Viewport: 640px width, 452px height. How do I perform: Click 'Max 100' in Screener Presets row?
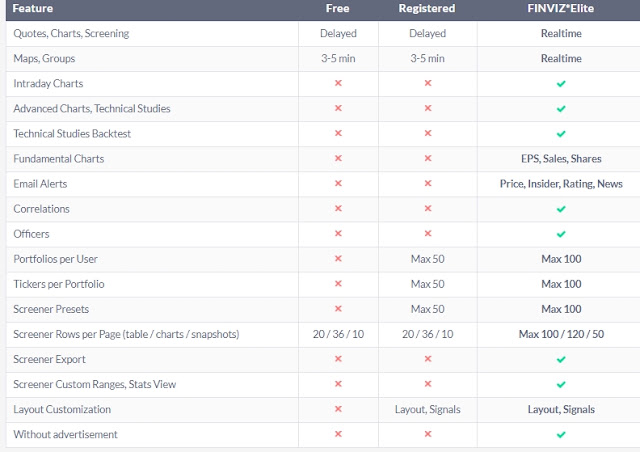pos(561,309)
